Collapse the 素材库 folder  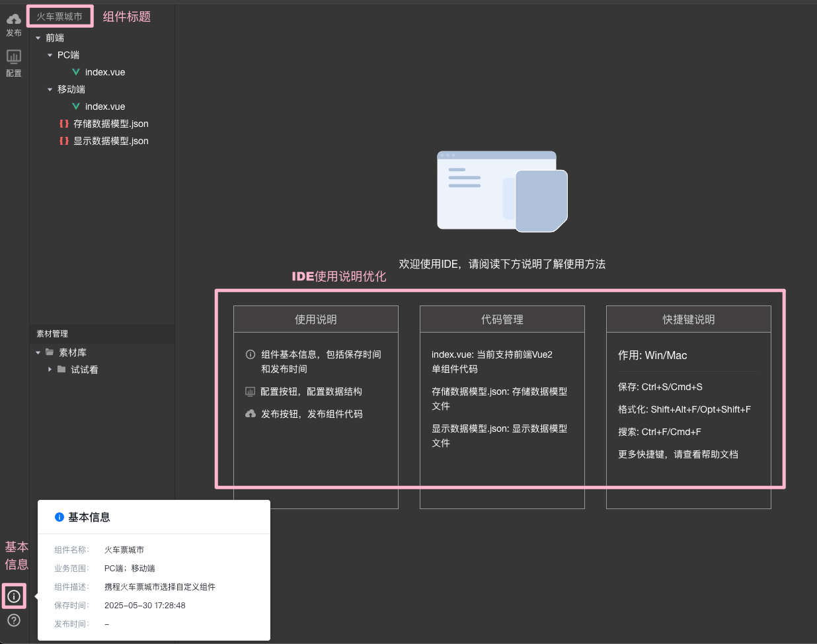[38, 353]
